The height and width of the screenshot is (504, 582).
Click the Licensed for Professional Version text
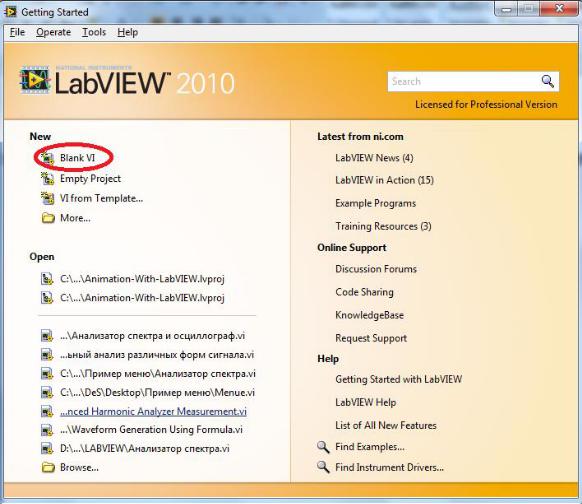click(486, 105)
